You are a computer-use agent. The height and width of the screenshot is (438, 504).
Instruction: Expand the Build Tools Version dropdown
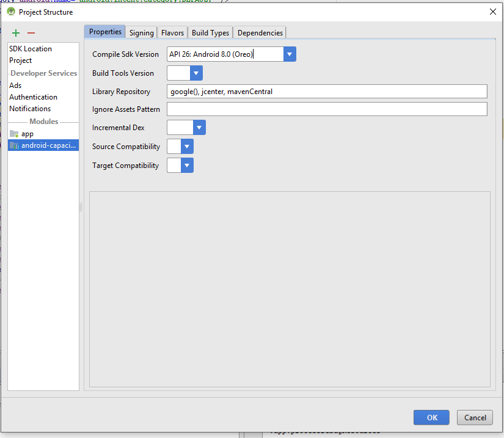tap(195, 73)
